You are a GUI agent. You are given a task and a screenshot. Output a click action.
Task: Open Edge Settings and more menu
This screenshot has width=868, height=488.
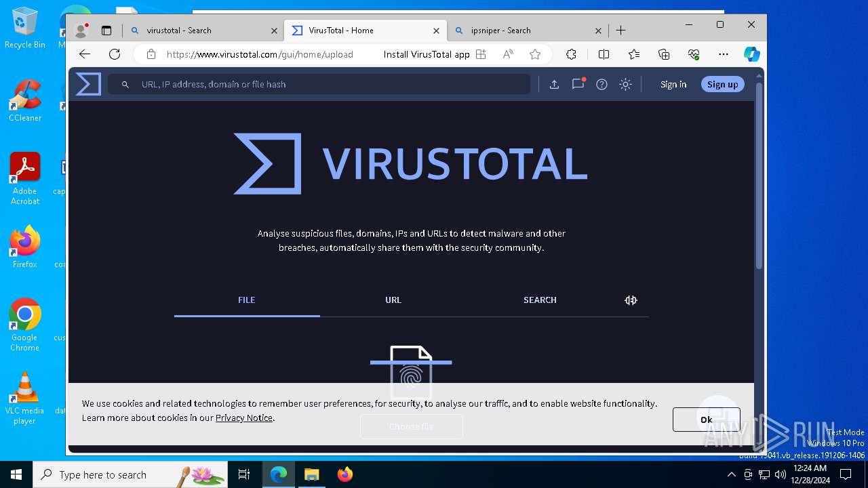click(x=724, y=54)
